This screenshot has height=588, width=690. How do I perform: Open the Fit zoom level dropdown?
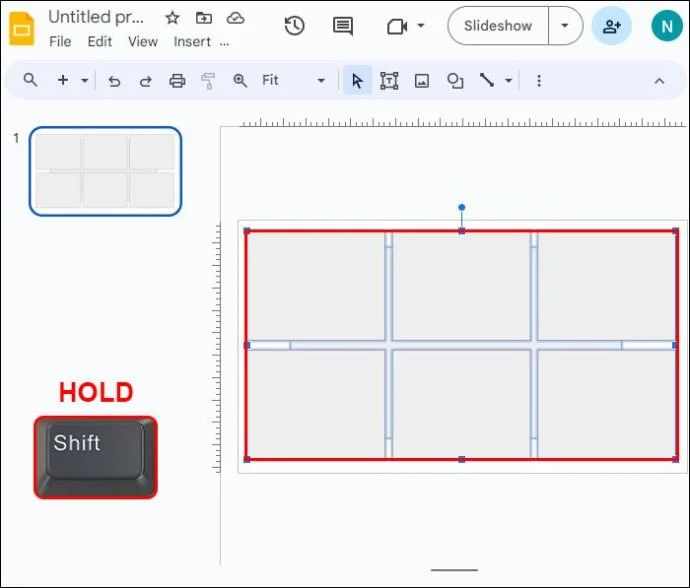point(293,80)
